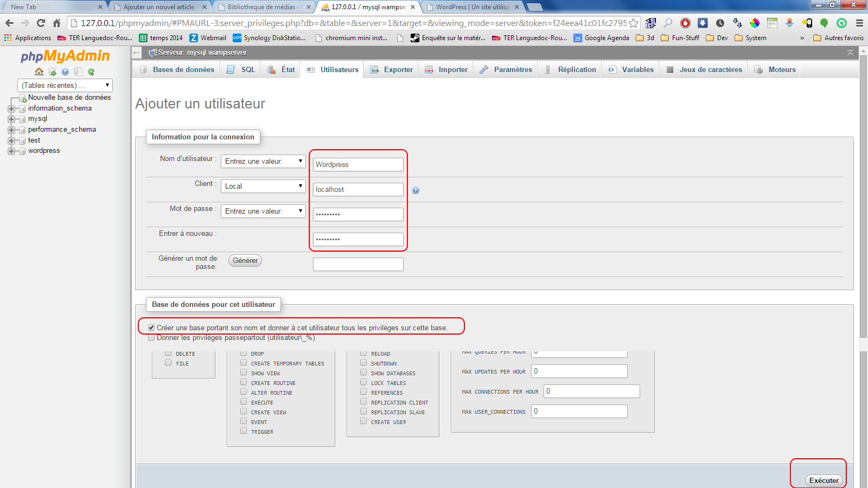Expand the test database node
Viewport: 868px width, 488px height.
tap(11, 140)
